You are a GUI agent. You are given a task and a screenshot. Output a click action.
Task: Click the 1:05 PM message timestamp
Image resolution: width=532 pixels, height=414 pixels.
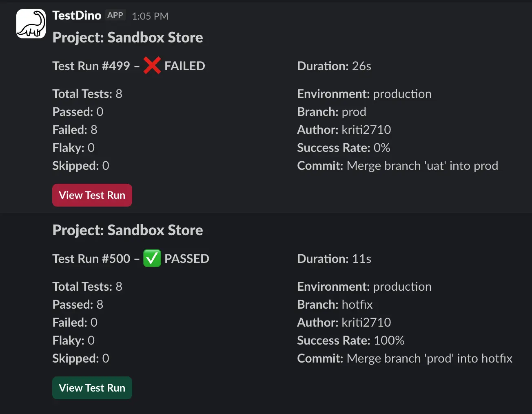(x=150, y=16)
